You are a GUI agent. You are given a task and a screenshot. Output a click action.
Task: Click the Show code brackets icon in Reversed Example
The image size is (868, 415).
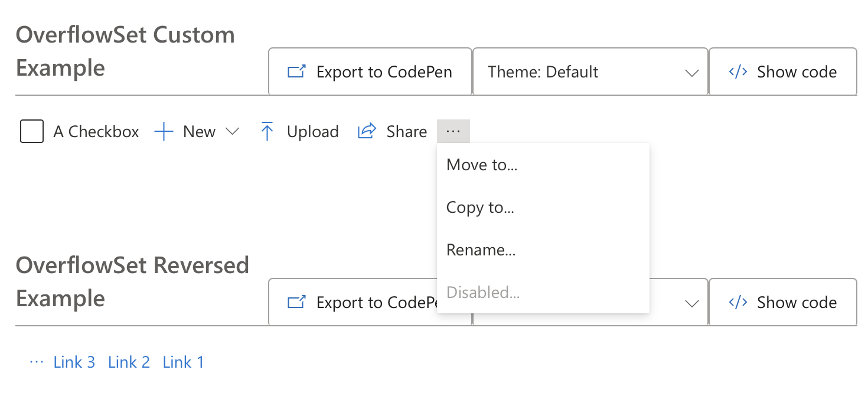738,303
